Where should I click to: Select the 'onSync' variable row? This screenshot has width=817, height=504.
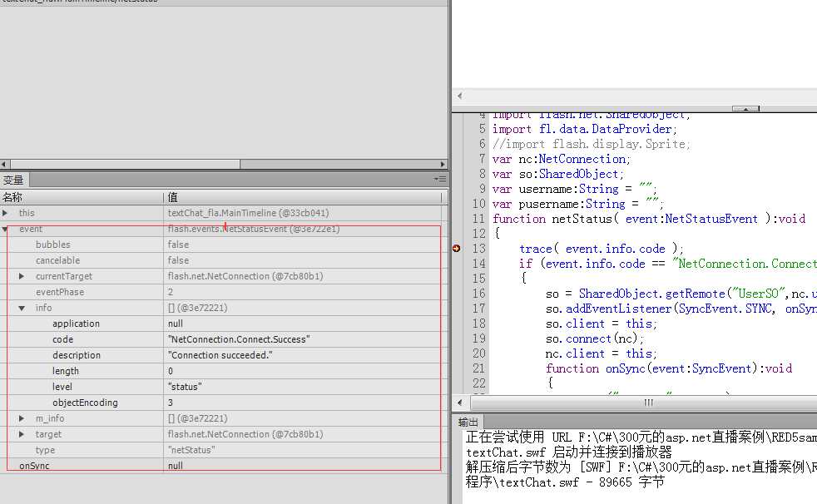224,466
